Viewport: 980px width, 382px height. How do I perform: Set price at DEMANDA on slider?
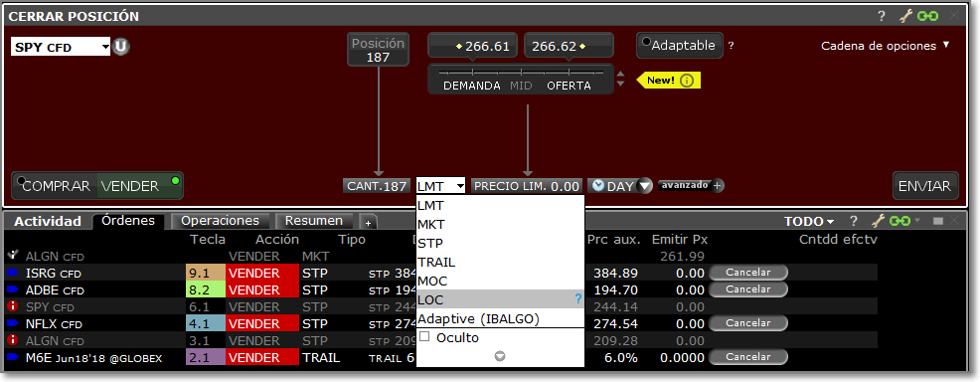(x=472, y=86)
